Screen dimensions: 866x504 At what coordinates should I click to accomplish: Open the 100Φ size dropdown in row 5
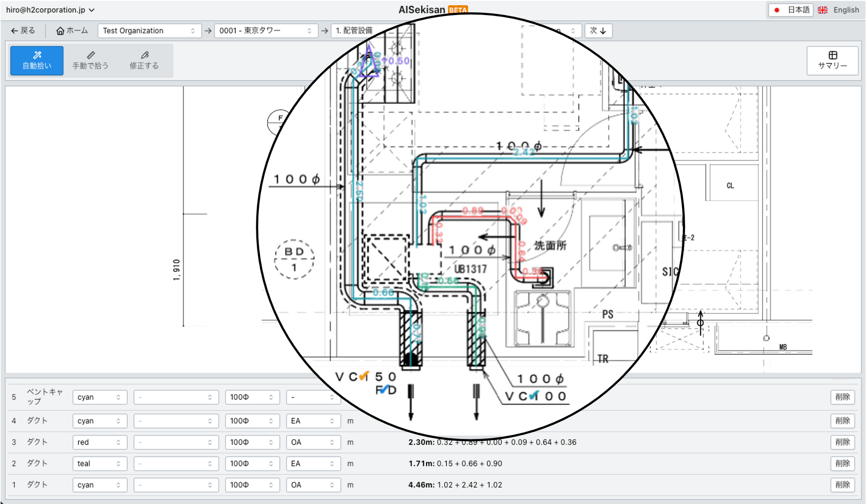[x=252, y=397]
